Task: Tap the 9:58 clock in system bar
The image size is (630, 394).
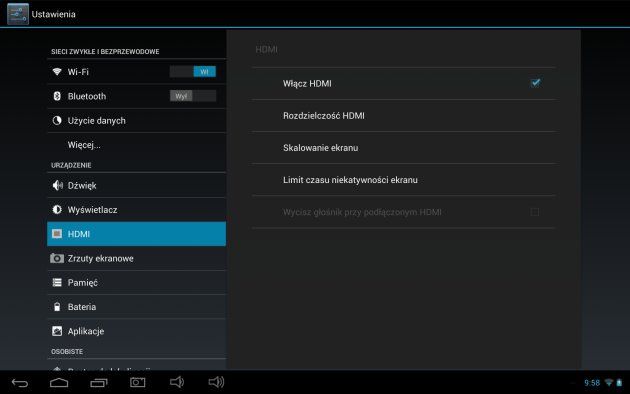Action: click(x=592, y=383)
